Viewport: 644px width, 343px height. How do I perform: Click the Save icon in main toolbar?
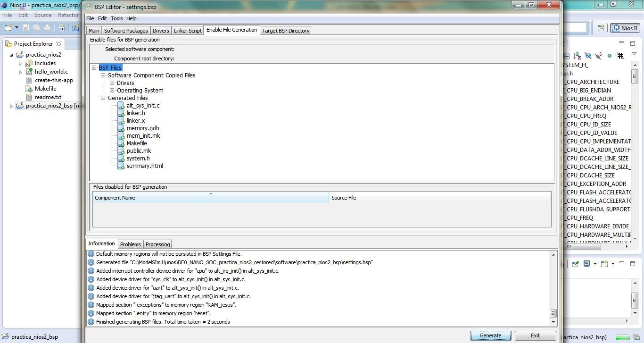(25, 28)
